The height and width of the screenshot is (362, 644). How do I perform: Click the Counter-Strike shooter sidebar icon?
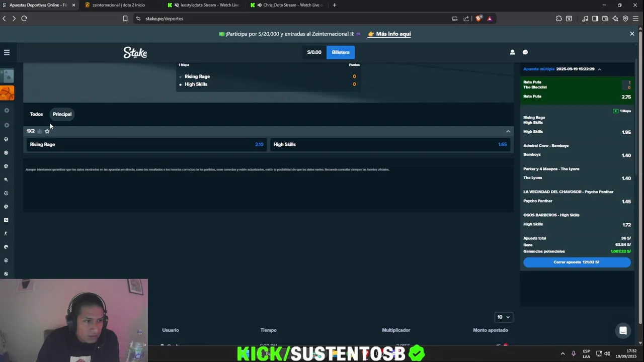(x=6, y=234)
